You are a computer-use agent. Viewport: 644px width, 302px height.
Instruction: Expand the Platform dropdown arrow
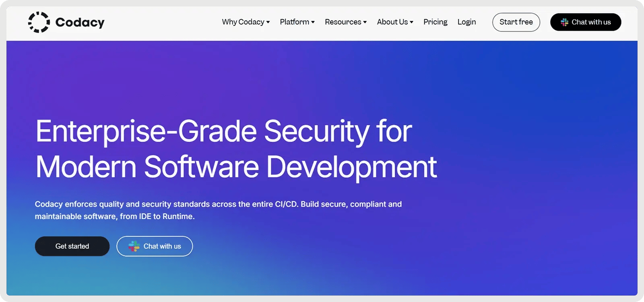(313, 22)
